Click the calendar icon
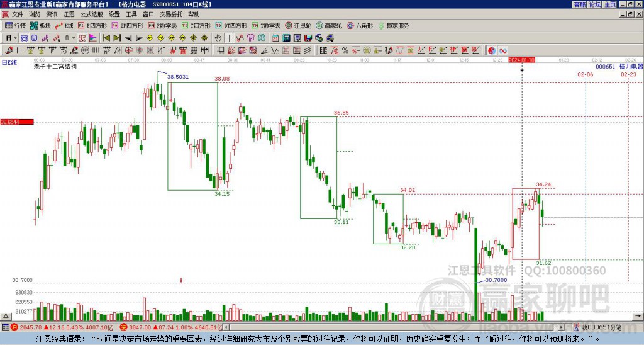The height and width of the screenshot is (345, 644). (x=275, y=38)
